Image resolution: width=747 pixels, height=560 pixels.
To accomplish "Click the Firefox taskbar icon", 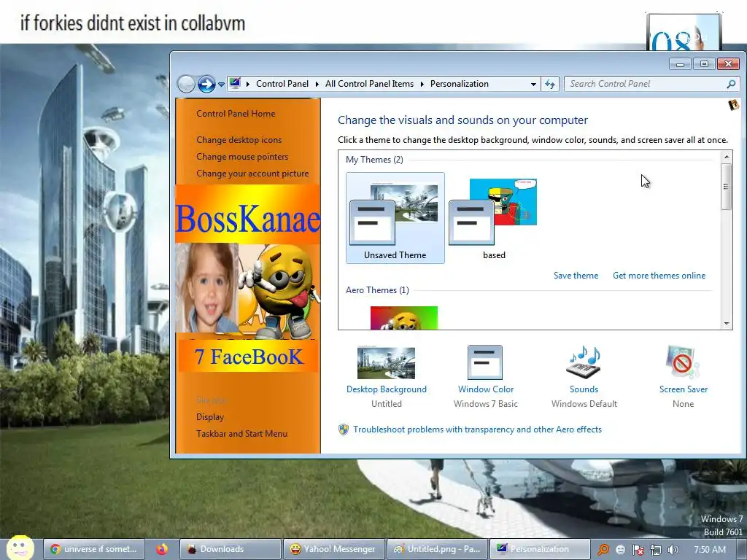I will pos(162,549).
